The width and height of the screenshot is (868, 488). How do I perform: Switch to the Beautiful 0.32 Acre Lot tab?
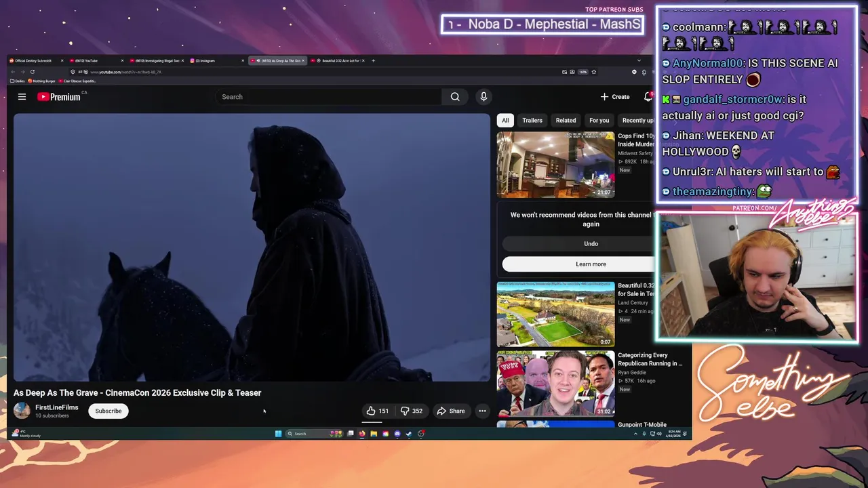tap(337, 60)
